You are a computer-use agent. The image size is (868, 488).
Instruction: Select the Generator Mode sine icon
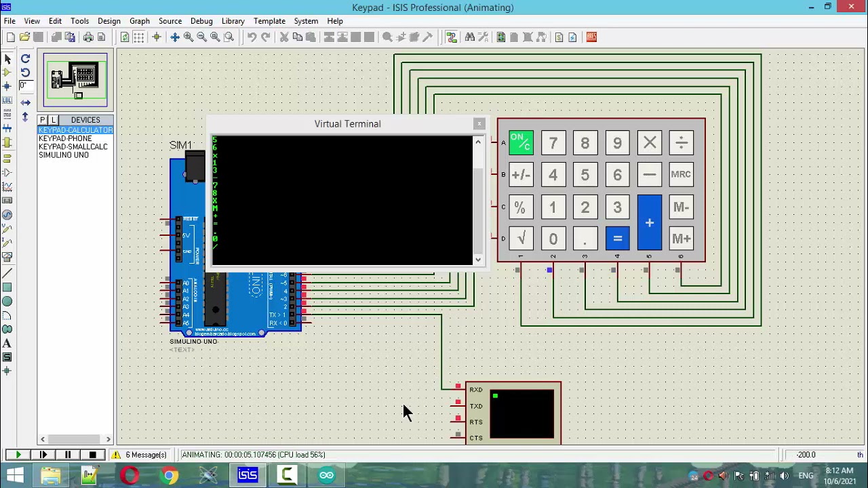pyautogui.click(x=7, y=215)
